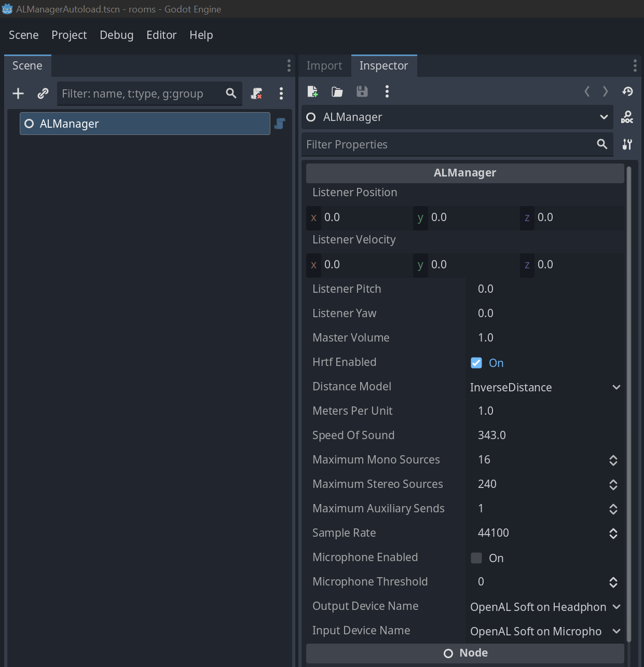Screen dimensions: 644x667
Task: Edit Listener Velocity y value field
Action: point(466,265)
